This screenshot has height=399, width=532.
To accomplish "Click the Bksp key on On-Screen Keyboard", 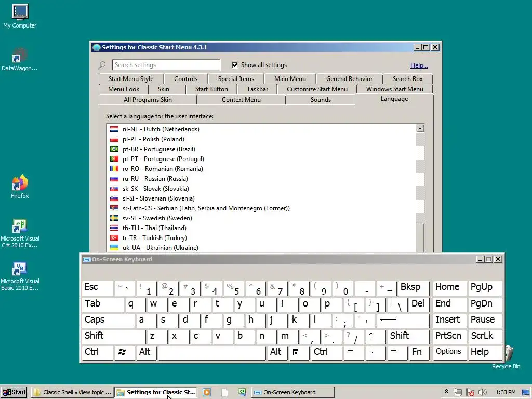I will tap(414, 288).
